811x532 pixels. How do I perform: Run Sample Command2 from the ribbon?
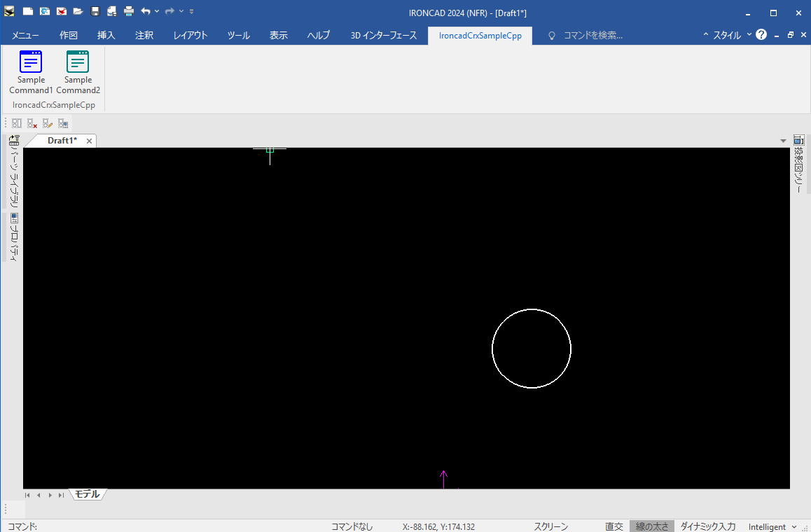click(78, 71)
